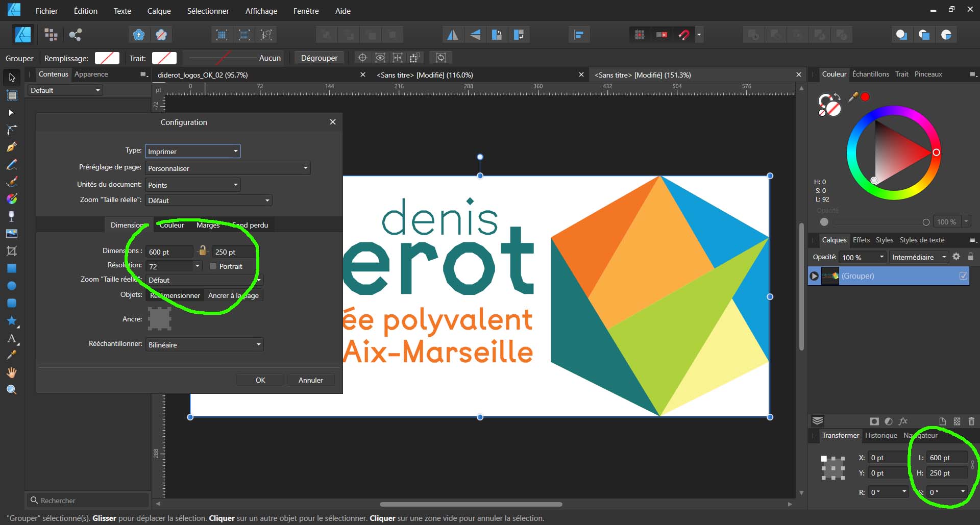Enable the Portrait checkbox

[x=213, y=266]
